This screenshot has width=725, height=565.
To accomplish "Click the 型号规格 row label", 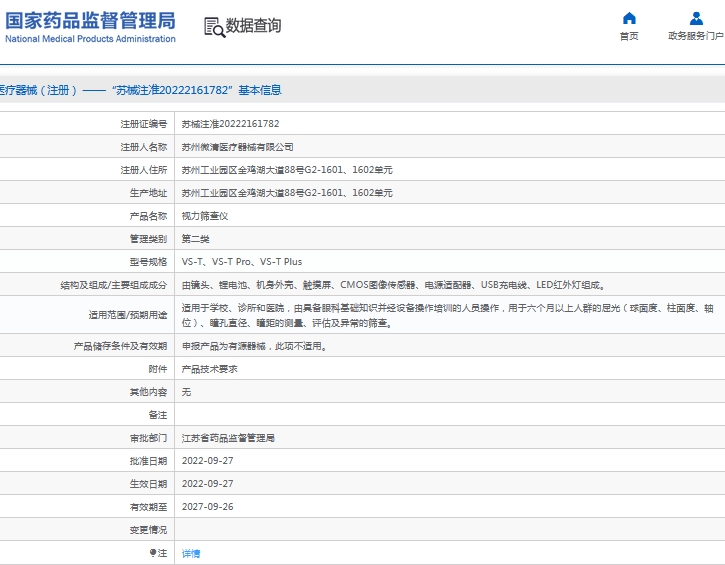I will click(148, 262).
